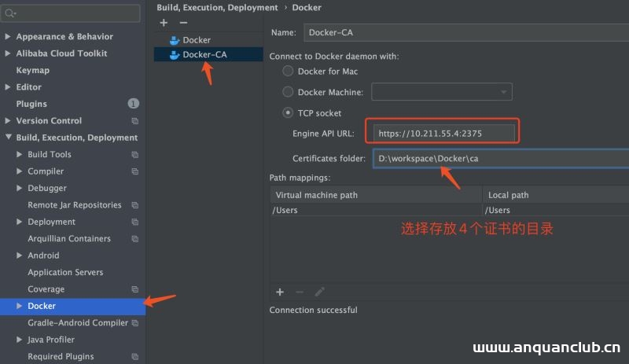The width and height of the screenshot is (629, 364).
Task: Click the Name field containing Docker-CA
Action: coord(466,32)
